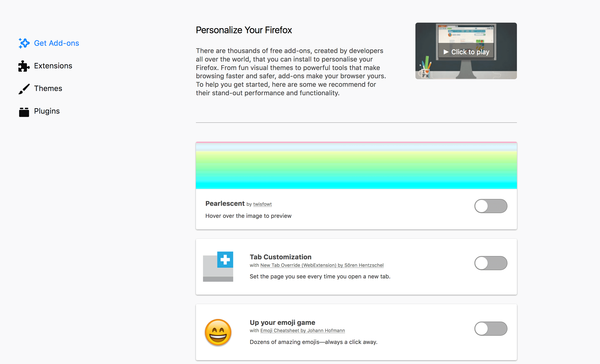The width and height of the screenshot is (600, 364).
Task: Click 'Hover over the image to preview' text
Action: pyautogui.click(x=248, y=216)
